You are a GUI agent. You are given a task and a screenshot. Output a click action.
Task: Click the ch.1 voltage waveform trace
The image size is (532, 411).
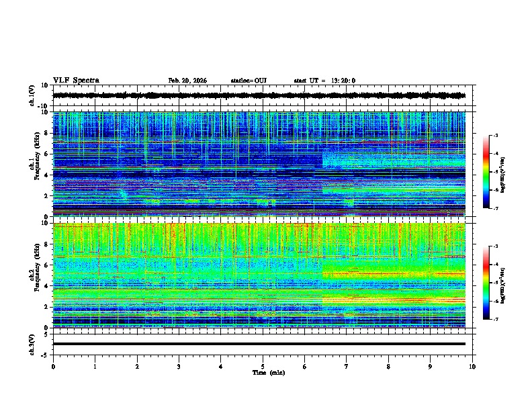point(259,95)
